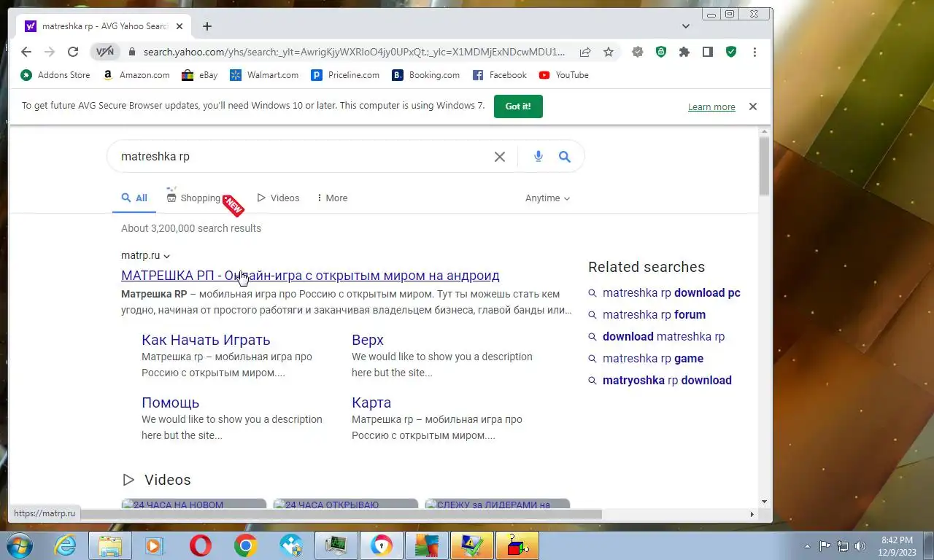
Task: Open the Addons Store bookmark
Action: (x=55, y=75)
